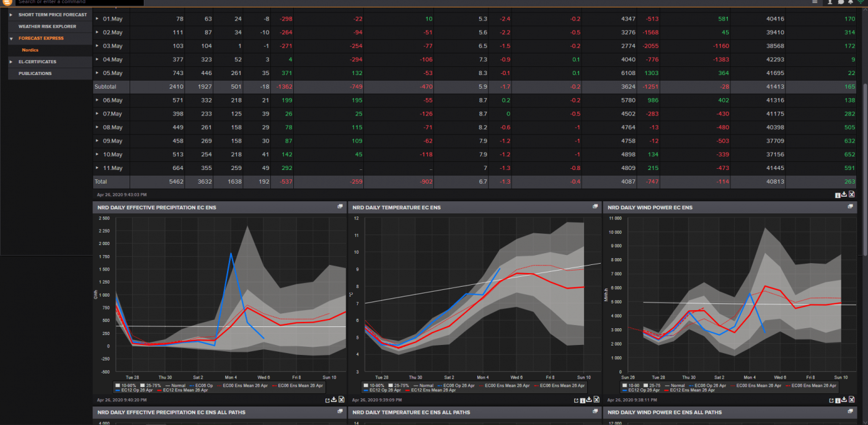
Task: Expand the 01.May table row
Action: [97, 19]
